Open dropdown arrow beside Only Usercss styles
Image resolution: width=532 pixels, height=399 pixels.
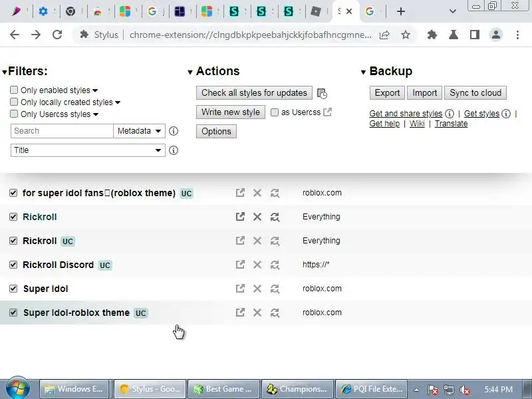96,114
